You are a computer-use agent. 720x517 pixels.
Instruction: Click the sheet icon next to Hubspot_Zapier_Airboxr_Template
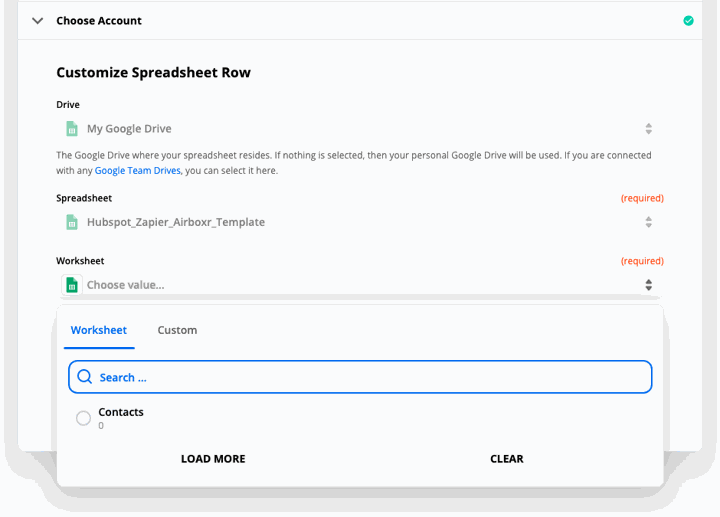(x=72, y=222)
